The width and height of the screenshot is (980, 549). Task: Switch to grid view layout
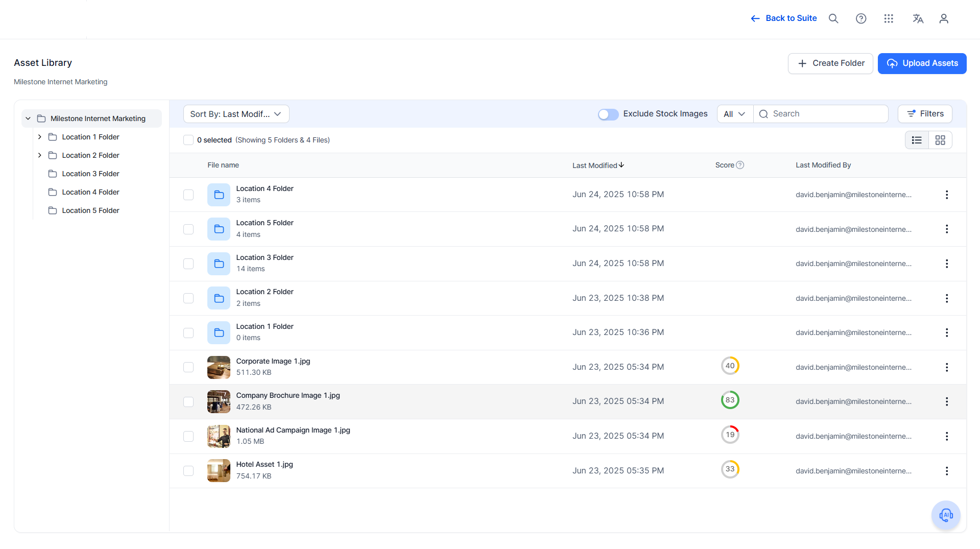940,140
